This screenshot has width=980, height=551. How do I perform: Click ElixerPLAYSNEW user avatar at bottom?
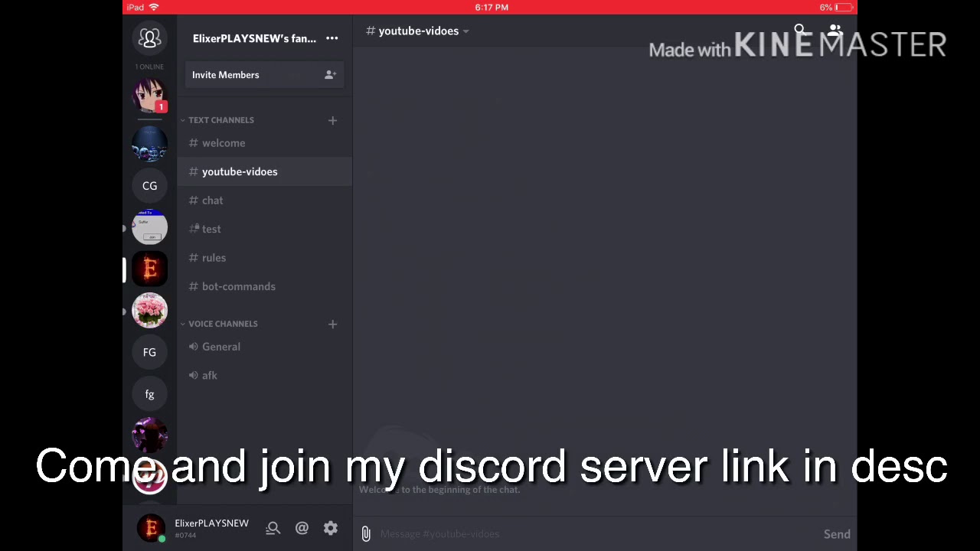151,528
